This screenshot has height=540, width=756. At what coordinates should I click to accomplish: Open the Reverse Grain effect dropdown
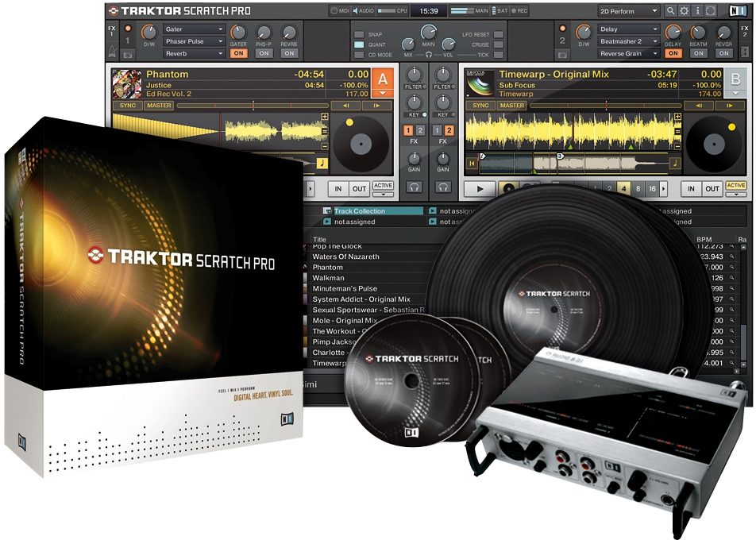click(629, 53)
